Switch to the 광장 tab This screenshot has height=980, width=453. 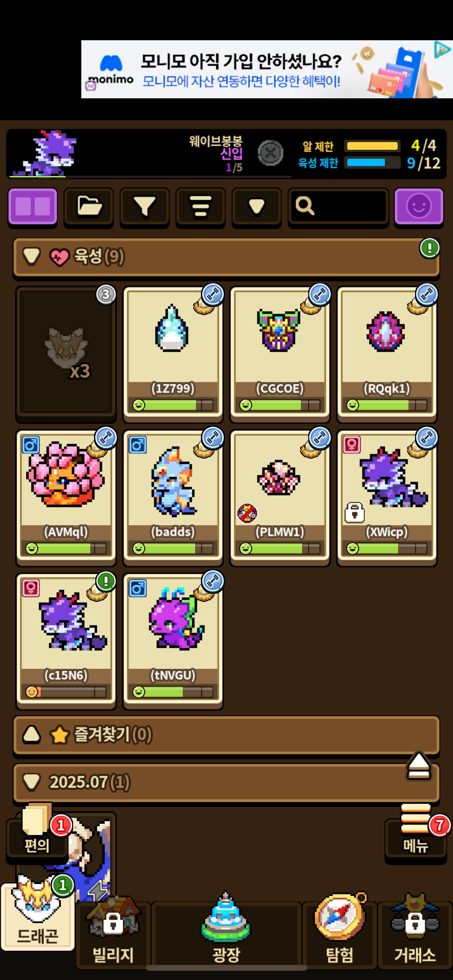click(x=226, y=934)
